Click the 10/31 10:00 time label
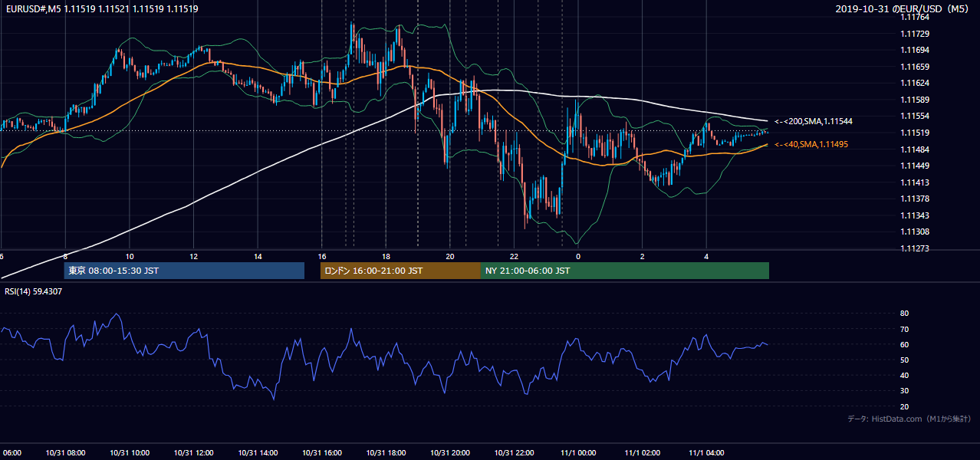This screenshot has height=460, width=980. click(x=130, y=453)
